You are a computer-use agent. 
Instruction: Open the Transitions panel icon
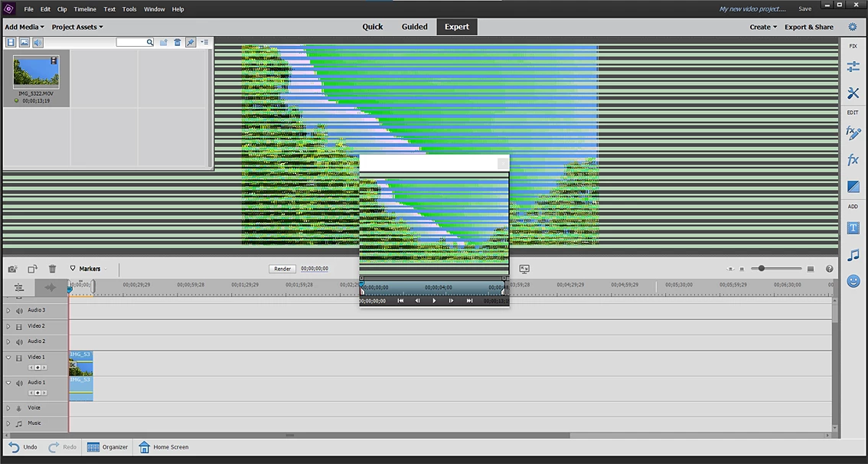tap(853, 187)
